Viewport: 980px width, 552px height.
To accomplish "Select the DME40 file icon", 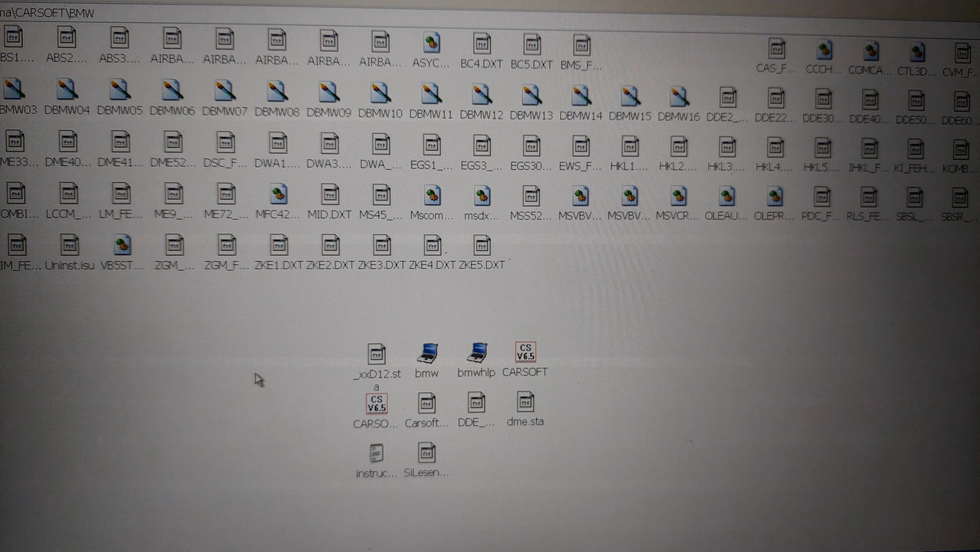I will tap(68, 141).
